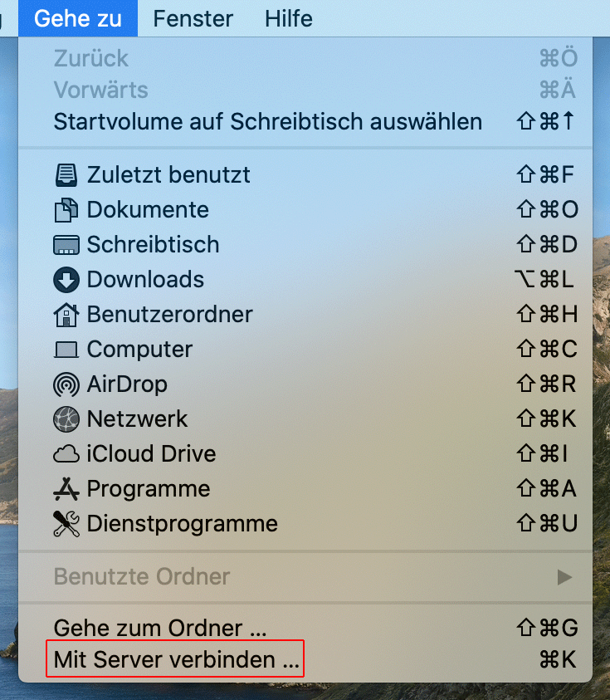The height and width of the screenshot is (700, 610).
Task: Click the Benutzerordner house icon
Action: (66, 315)
